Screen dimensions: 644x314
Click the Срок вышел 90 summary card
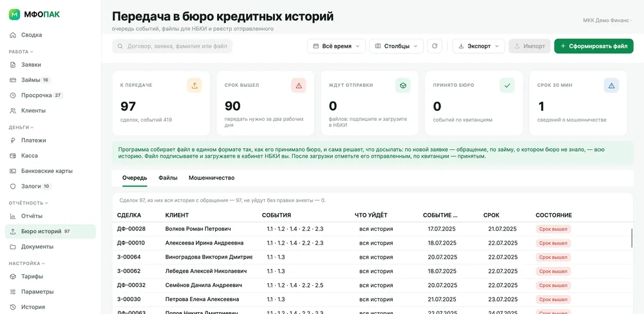tap(265, 103)
